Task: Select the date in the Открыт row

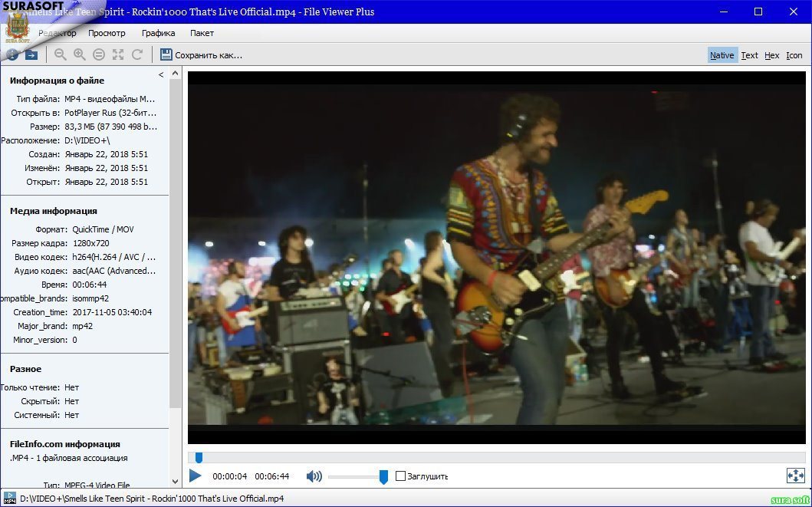Action: point(106,182)
